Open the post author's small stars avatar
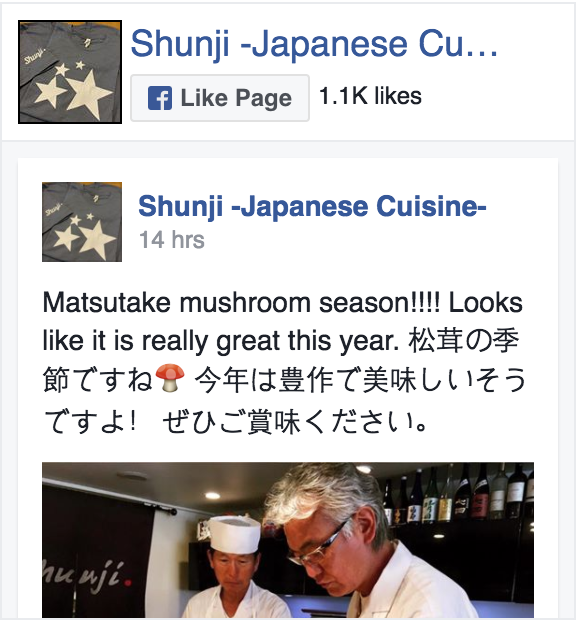This screenshot has width=576, height=620. coord(82,222)
